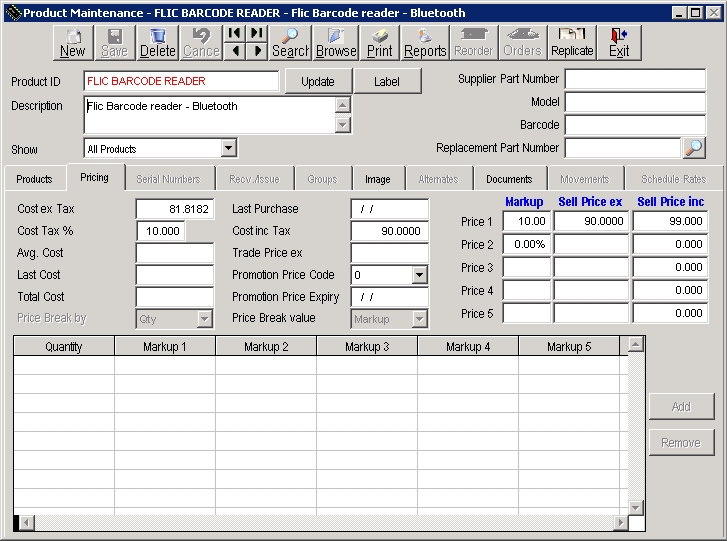Click the Cost ex Tax input field
The width and height of the screenshot is (727, 541).
click(x=174, y=209)
